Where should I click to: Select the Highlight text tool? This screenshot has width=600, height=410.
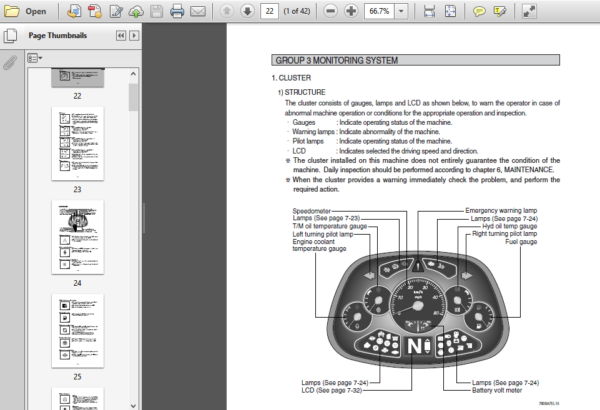coord(500,11)
